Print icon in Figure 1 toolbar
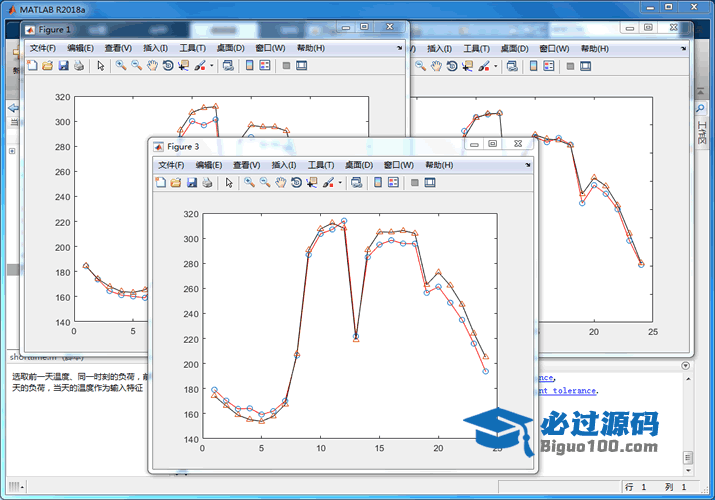Image resolution: width=715 pixels, height=500 pixels. click(x=79, y=66)
